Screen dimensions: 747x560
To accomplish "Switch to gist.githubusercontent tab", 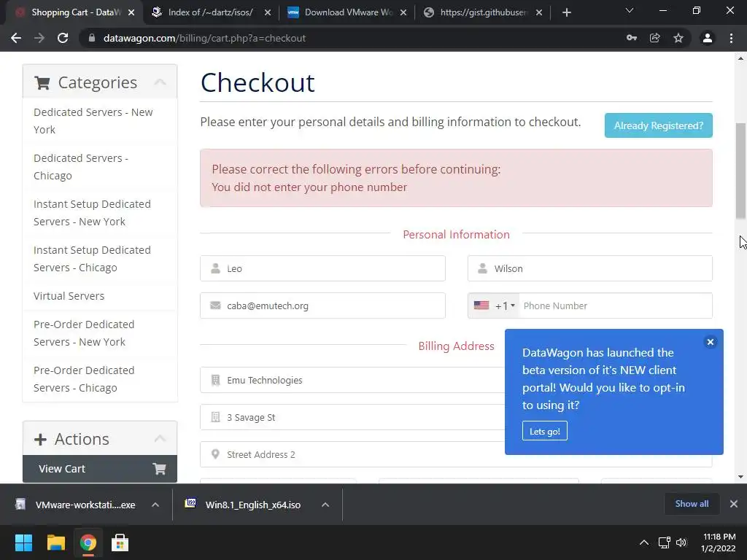I will (x=482, y=12).
